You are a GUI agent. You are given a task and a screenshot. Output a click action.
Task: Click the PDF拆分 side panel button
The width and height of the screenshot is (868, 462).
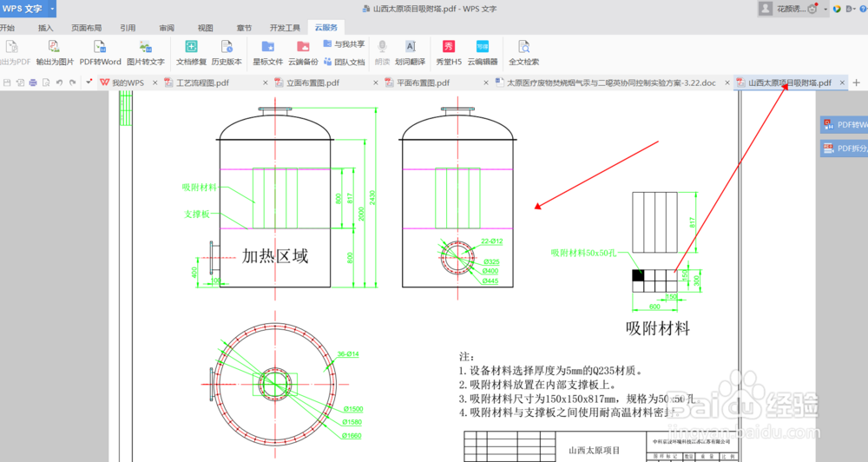coord(844,148)
